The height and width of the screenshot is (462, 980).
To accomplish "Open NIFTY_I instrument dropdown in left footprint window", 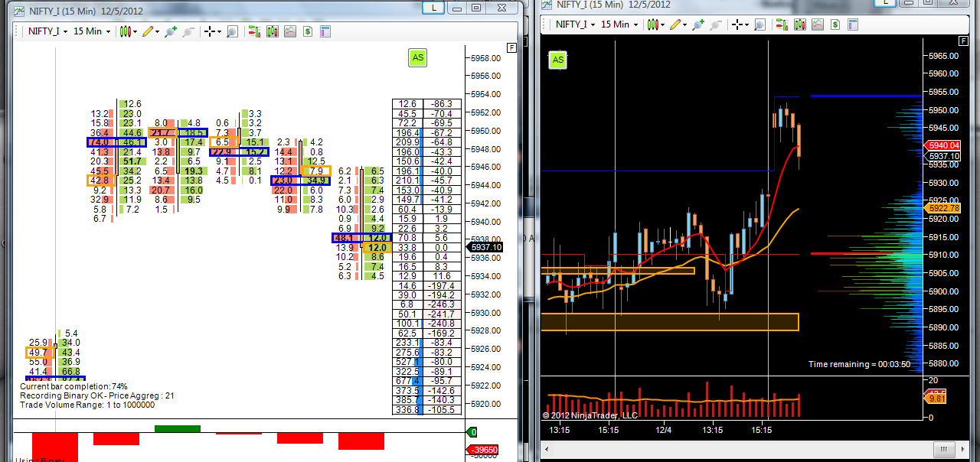I will tap(48, 31).
